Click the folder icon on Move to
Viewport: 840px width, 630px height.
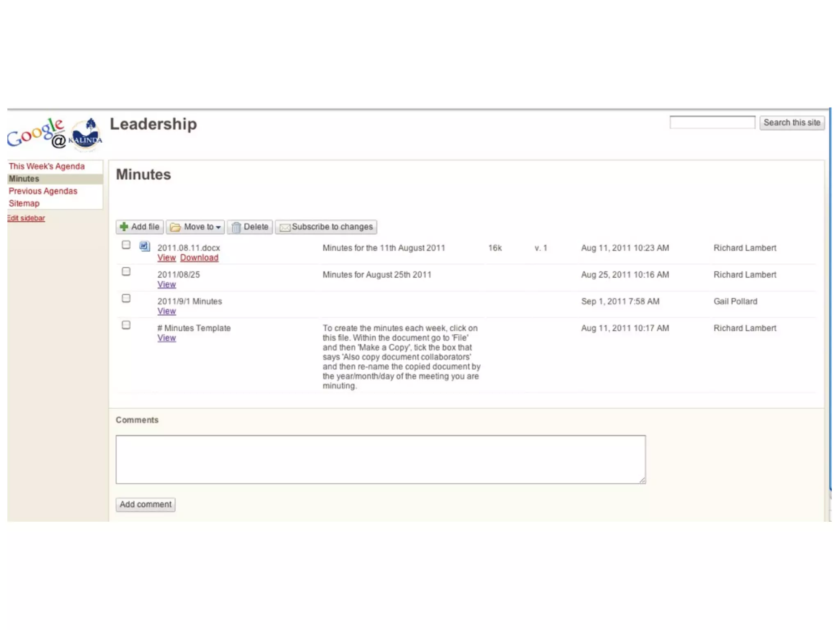(175, 227)
